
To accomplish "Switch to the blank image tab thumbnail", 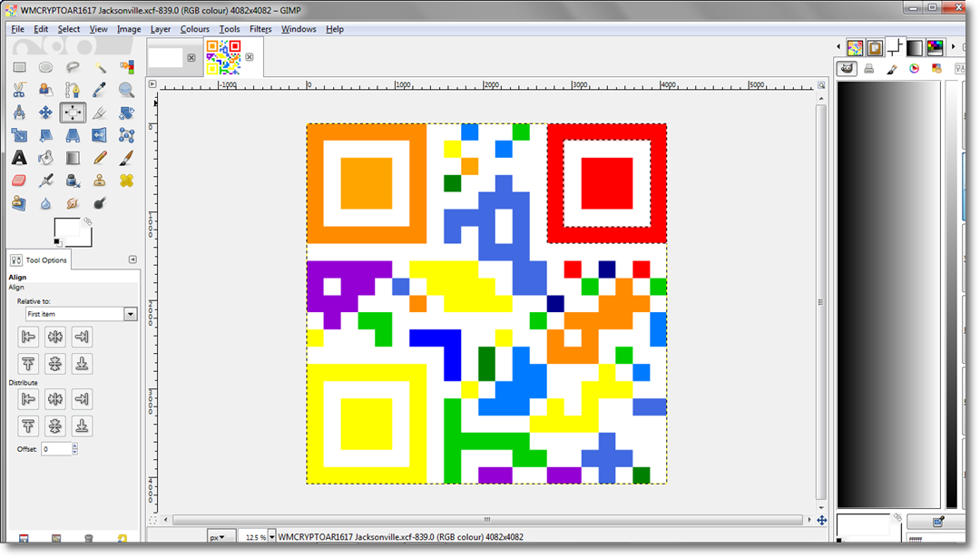I will pyautogui.click(x=165, y=57).
